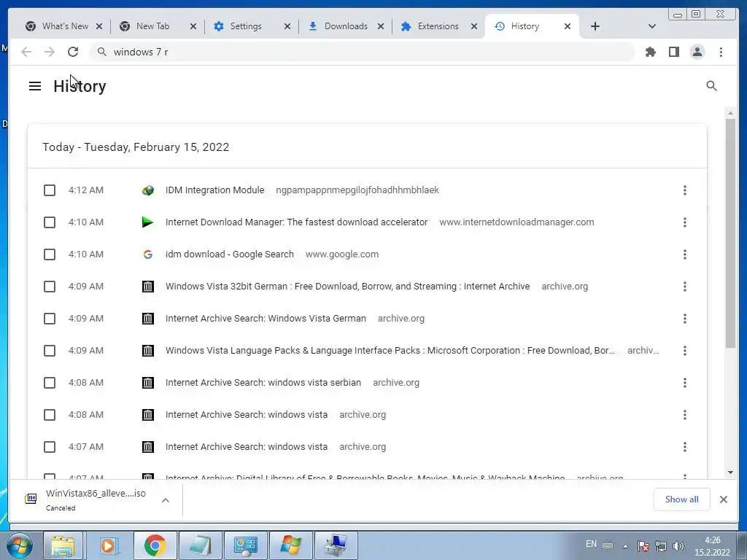Click the search history magnifier icon

tap(711, 86)
